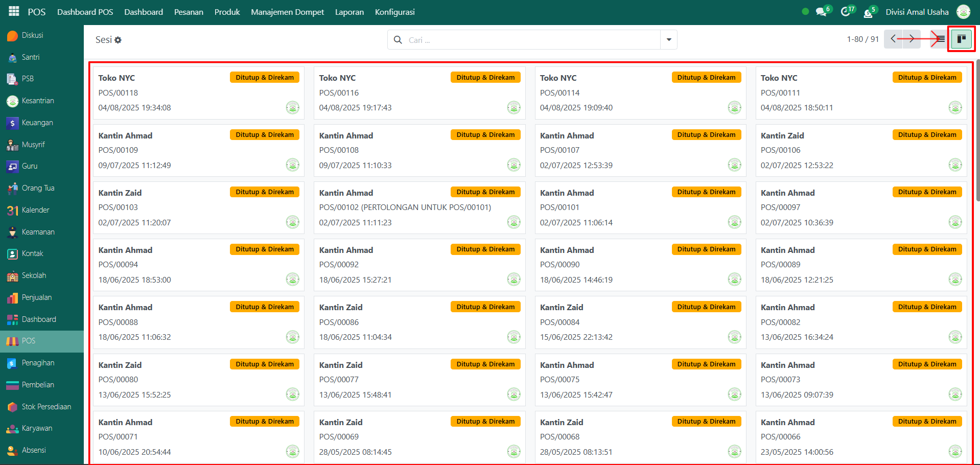Viewport: 980px width, 465px height.
Task: Click the green online status indicator
Action: click(805, 12)
